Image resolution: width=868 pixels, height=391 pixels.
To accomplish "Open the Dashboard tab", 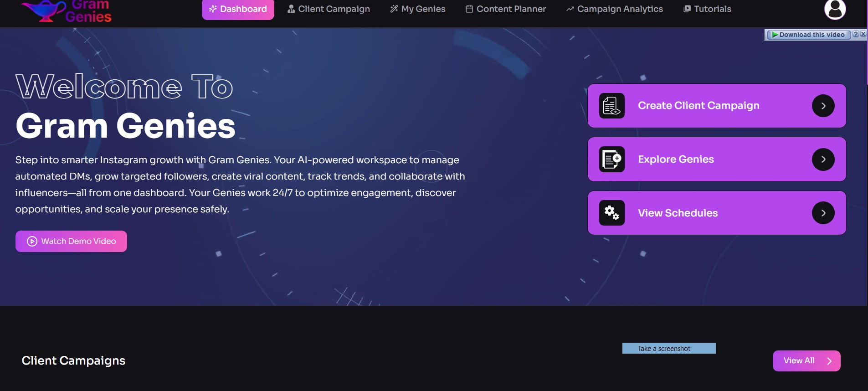I will [238, 9].
